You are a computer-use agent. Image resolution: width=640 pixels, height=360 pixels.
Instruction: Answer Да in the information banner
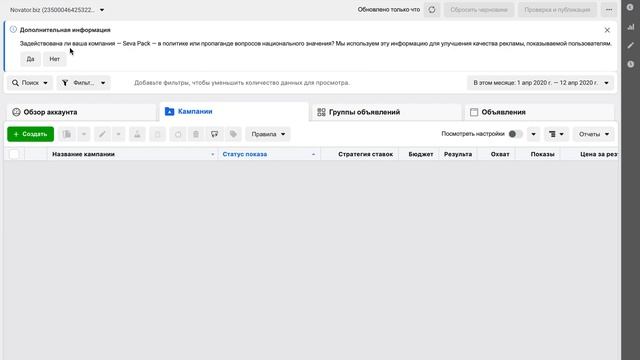click(30, 59)
